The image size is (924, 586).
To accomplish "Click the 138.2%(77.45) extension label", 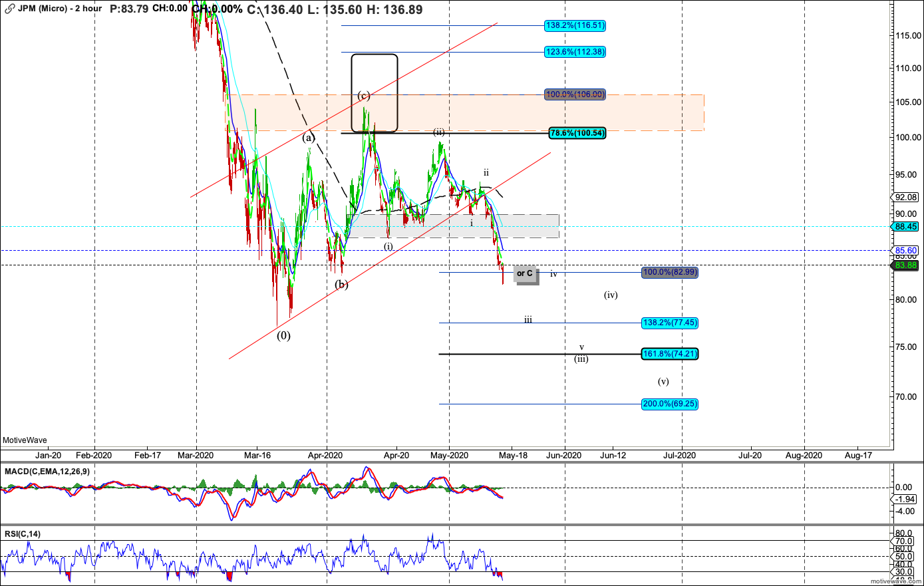I will pos(670,323).
